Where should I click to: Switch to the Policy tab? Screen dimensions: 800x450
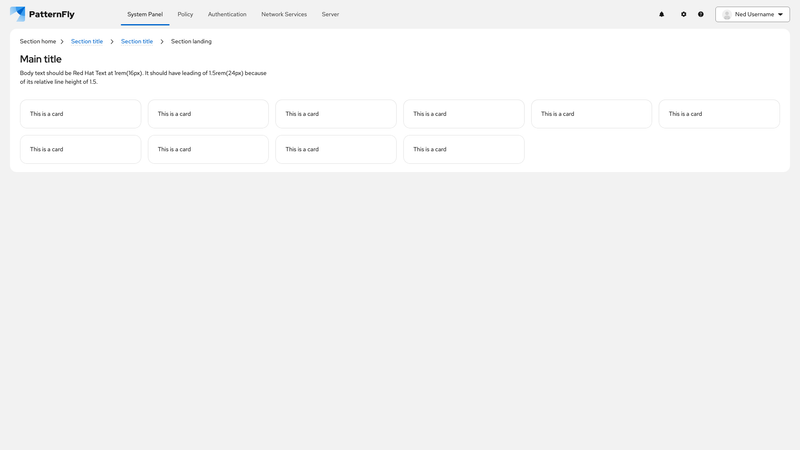click(x=185, y=14)
